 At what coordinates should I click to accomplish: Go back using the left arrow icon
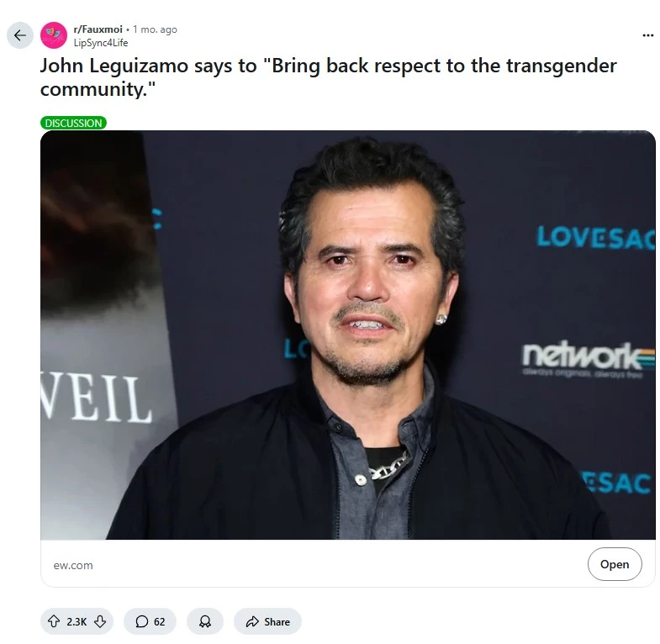pyautogui.click(x=20, y=35)
